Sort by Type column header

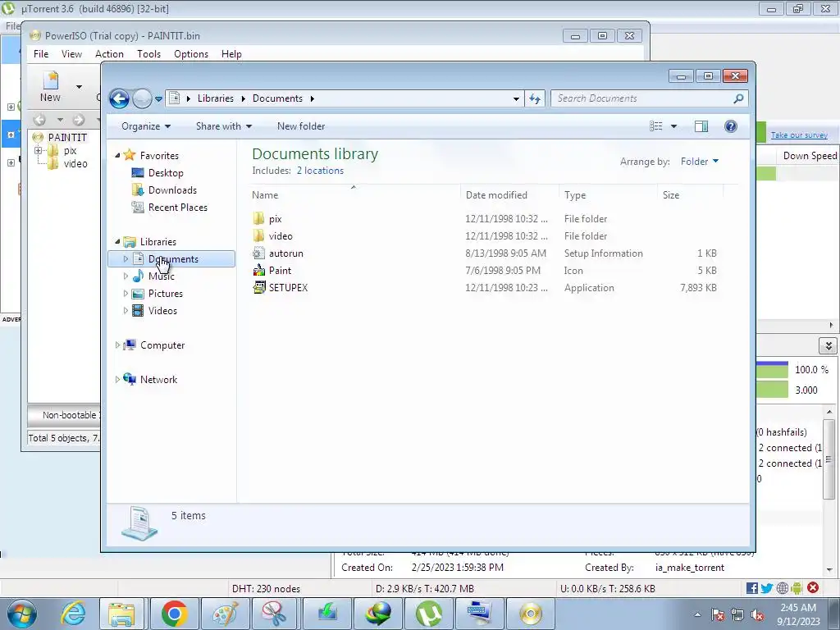click(608, 195)
